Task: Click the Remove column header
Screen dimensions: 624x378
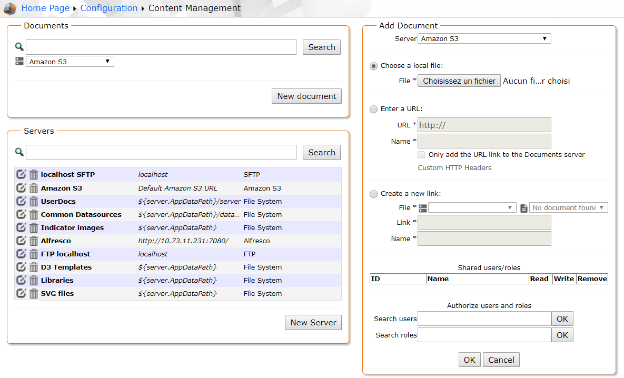Action: [x=592, y=279]
